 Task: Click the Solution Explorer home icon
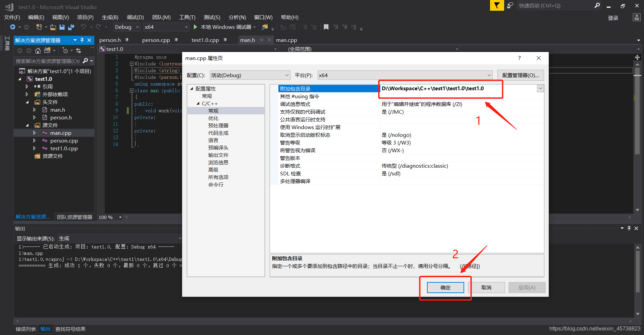tap(38, 51)
